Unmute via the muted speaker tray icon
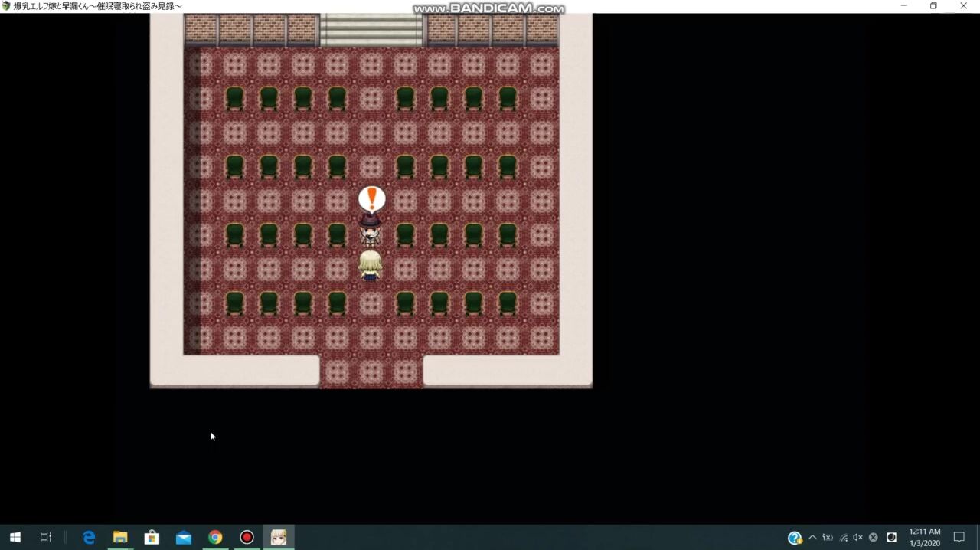The height and width of the screenshot is (550, 980). tap(857, 537)
